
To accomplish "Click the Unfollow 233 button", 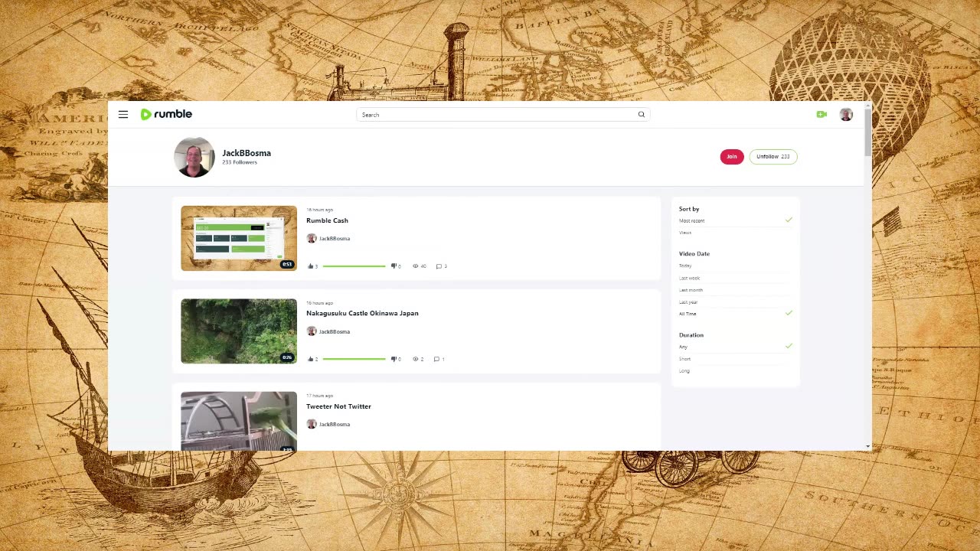I will pos(773,157).
